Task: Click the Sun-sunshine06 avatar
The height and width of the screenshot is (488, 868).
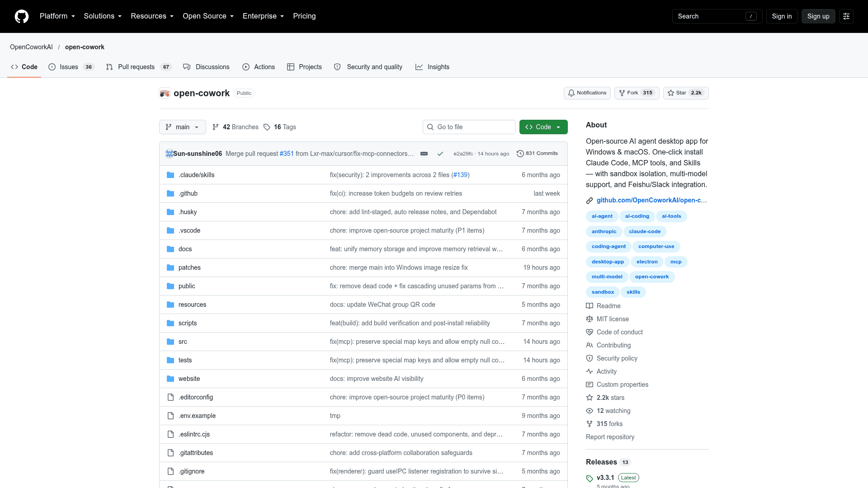Action: pyautogui.click(x=169, y=154)
